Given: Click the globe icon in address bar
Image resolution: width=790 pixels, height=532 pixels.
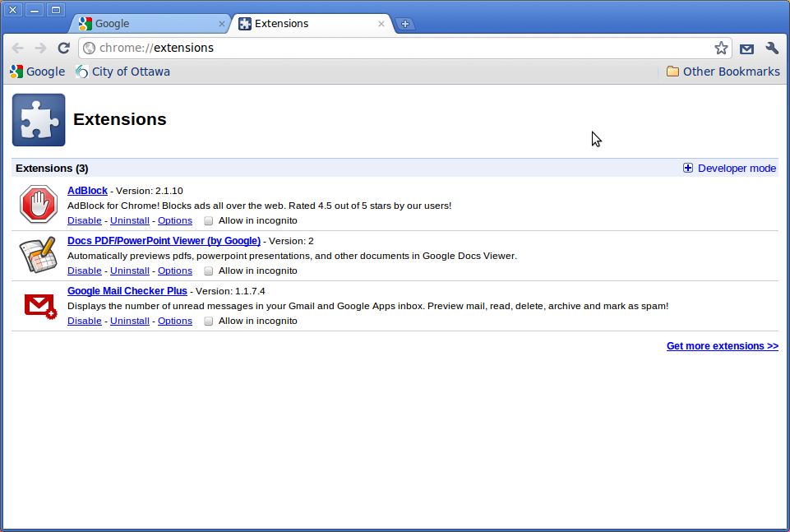Looking at the screenshot, I should point(89,48).
